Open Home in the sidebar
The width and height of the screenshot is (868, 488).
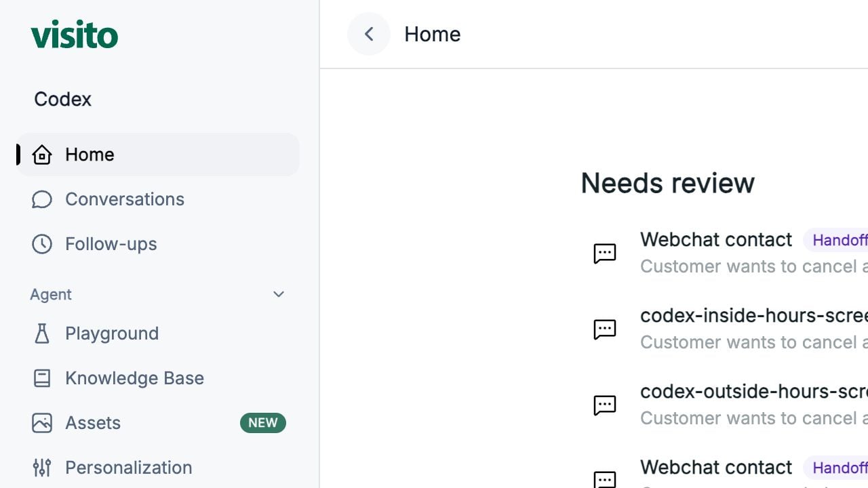(x=157, y=155)
